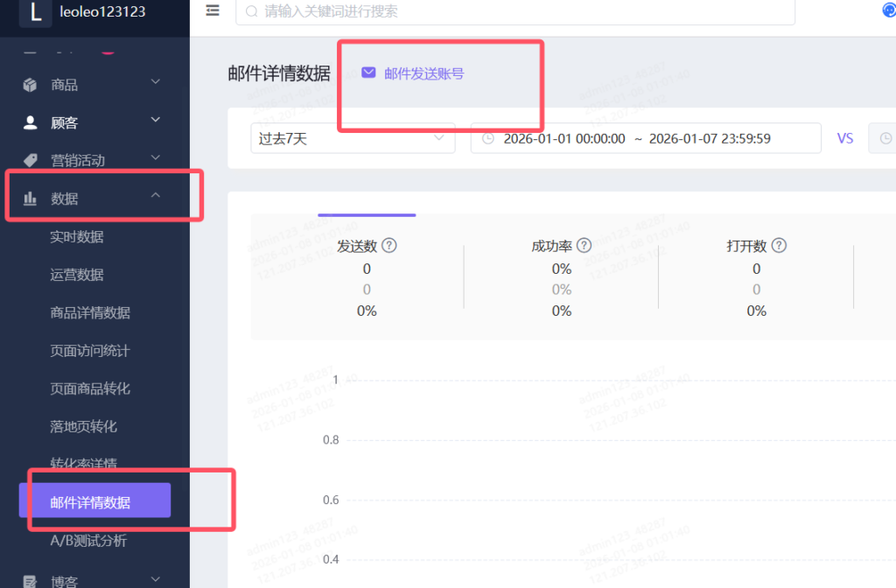Expand the 商品 sidebar menu

156,82
